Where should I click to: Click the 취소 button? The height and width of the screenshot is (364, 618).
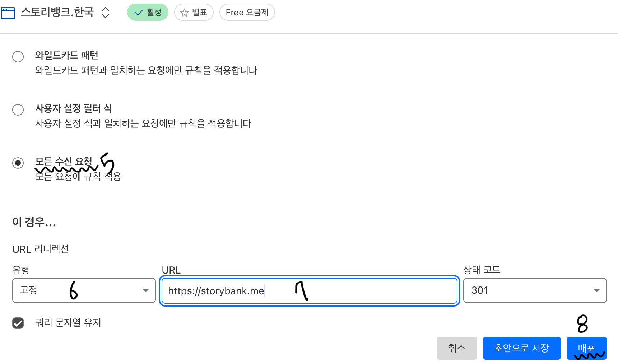click(457, 348)
